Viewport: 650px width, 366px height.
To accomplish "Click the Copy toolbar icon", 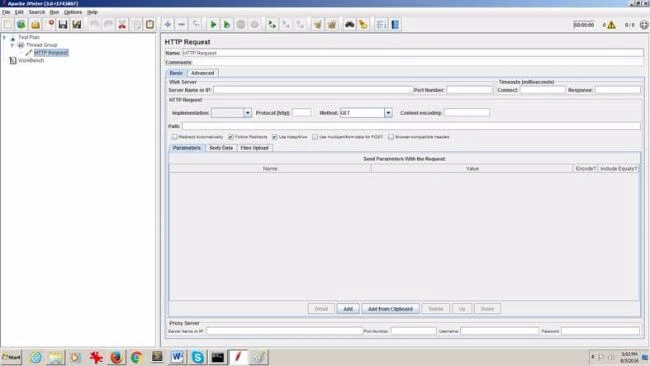I will click(136, 24).
